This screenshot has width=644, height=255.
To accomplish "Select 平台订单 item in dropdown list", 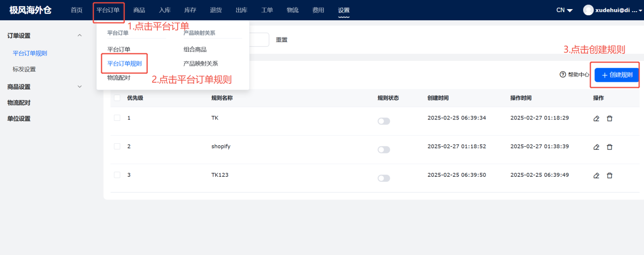I will [119, 49].
